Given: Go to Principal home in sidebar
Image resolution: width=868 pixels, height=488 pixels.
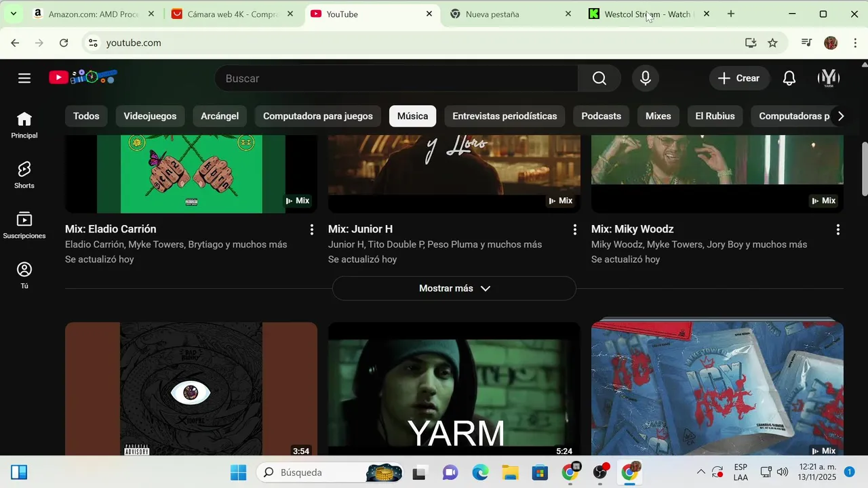Looking at the screenshot, I should coord(24,125).
